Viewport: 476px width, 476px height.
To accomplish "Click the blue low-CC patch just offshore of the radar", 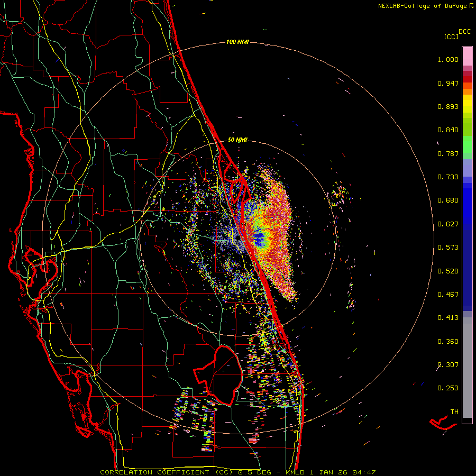I will point(259,239).
